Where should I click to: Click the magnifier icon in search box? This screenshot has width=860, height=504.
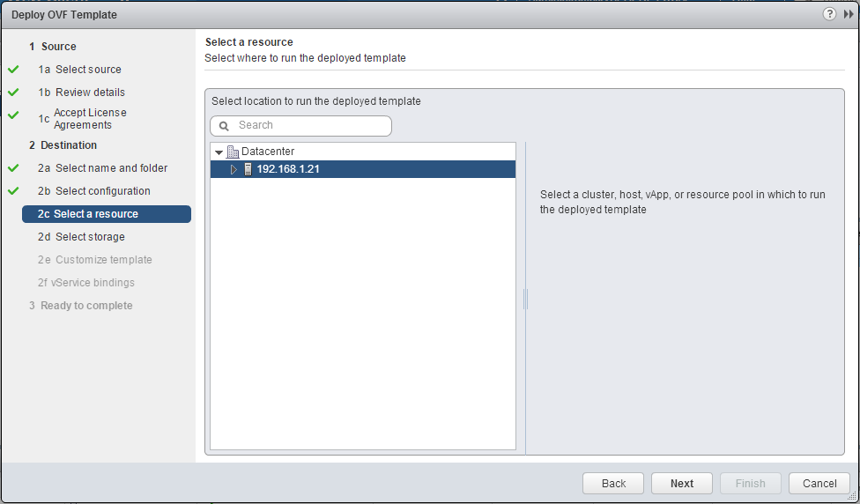coord(224,126)
